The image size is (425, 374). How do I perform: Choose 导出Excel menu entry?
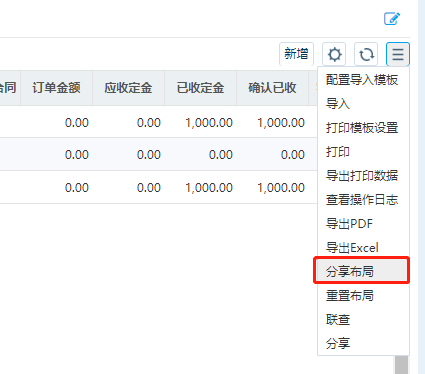362,248
